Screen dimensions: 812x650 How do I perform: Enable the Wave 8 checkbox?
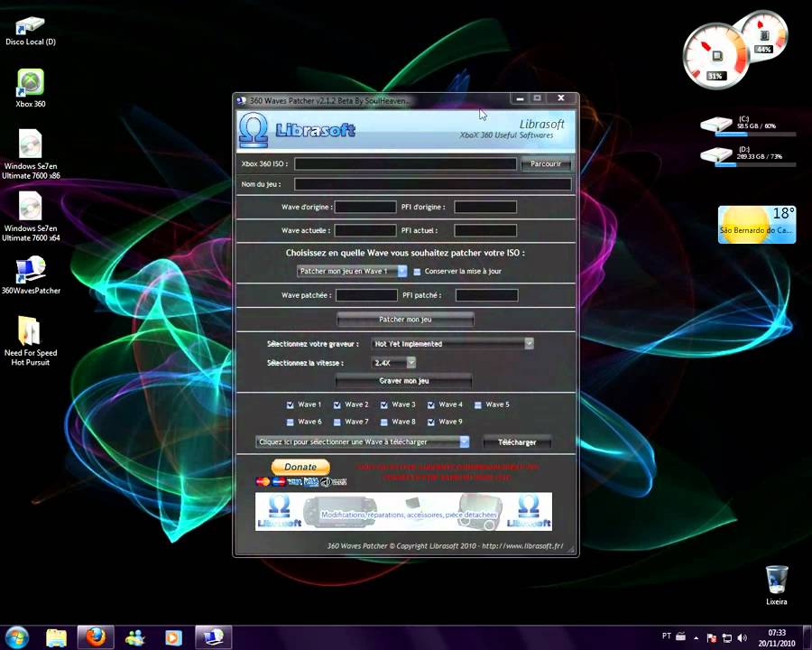[x=383, y=422]
